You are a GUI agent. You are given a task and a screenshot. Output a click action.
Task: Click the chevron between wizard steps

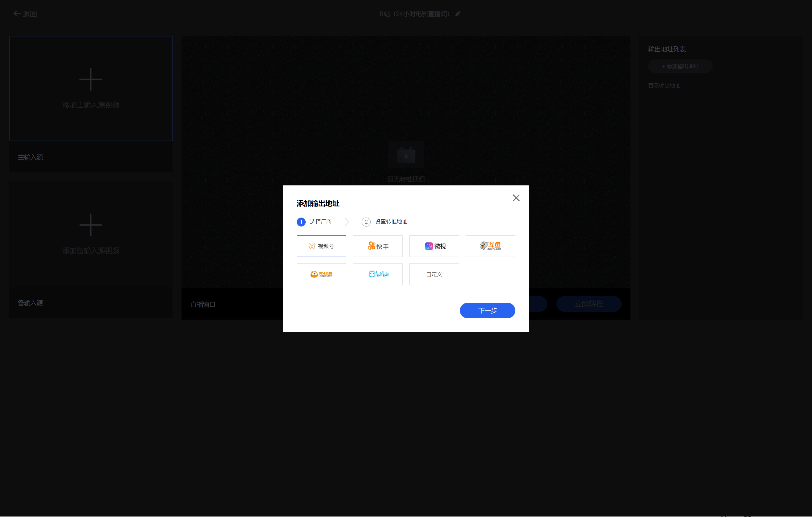point(346,222)
